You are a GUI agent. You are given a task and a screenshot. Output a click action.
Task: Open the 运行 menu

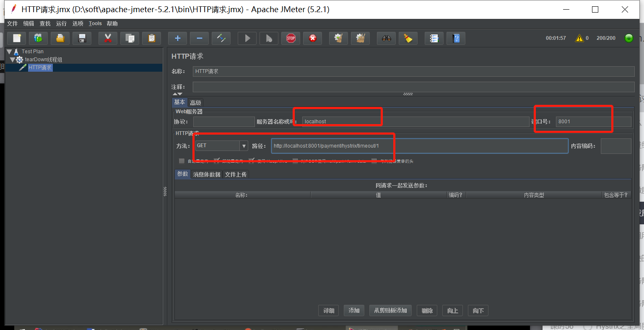tap(62, 23)
